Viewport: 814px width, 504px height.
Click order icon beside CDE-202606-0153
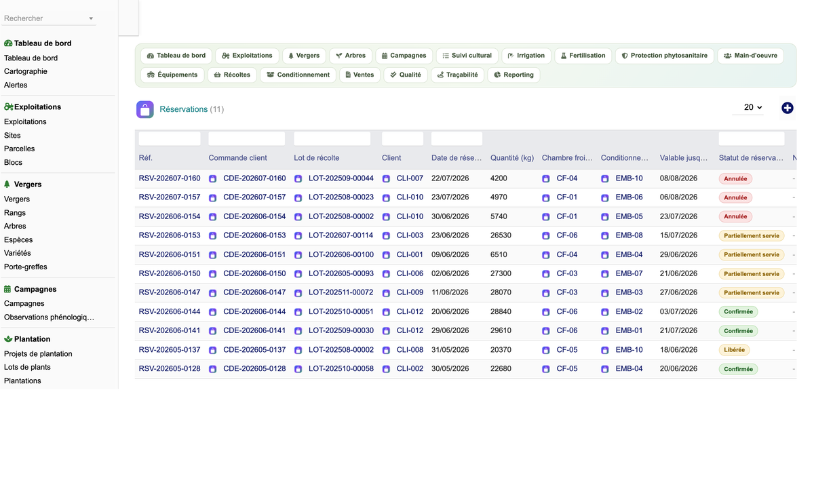(212, 236)
